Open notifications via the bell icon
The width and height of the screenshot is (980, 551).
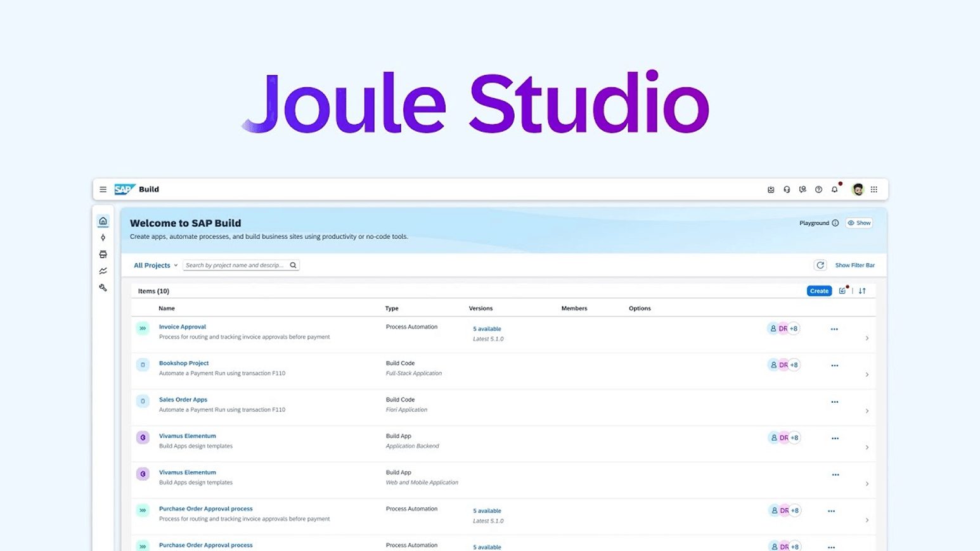pyautogui.click(x=834, y=189)
